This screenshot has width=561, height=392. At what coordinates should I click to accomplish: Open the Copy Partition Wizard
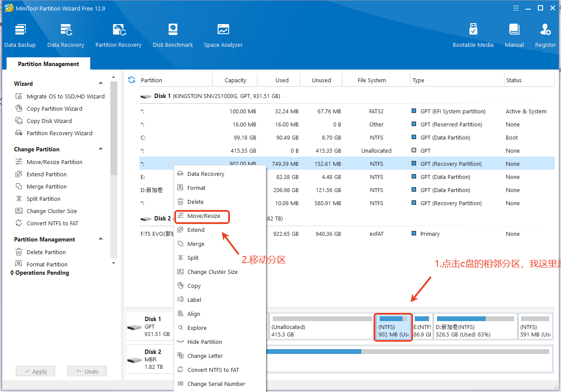pyautogui.click(x=49, y=108)
